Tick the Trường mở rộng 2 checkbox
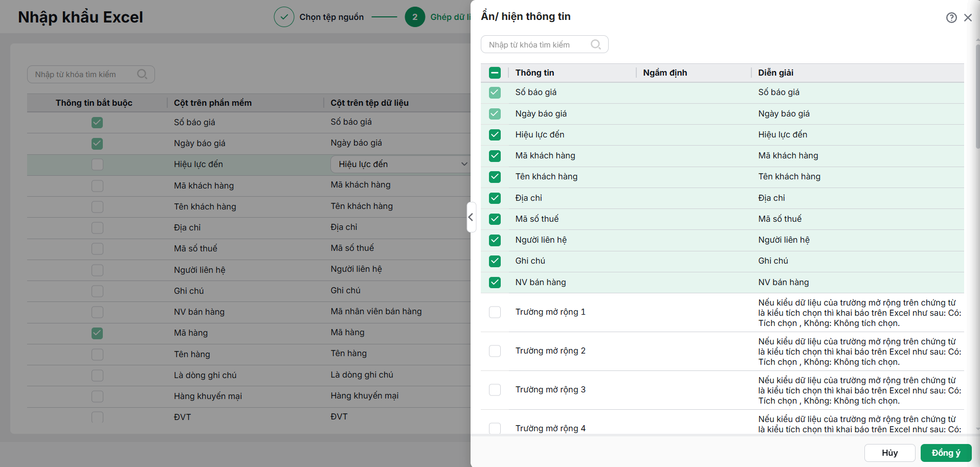Viewport: 980px width, 467px height. coord(495,351)
